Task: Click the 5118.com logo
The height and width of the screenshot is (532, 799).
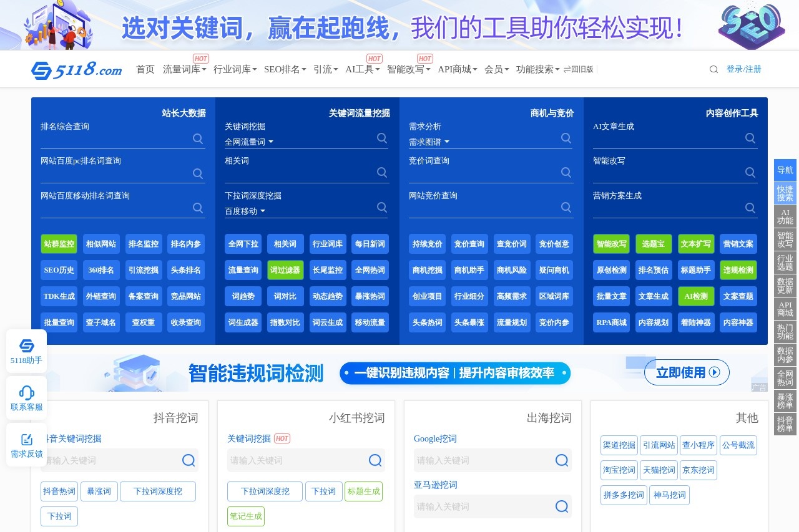Action: [77, 70]
